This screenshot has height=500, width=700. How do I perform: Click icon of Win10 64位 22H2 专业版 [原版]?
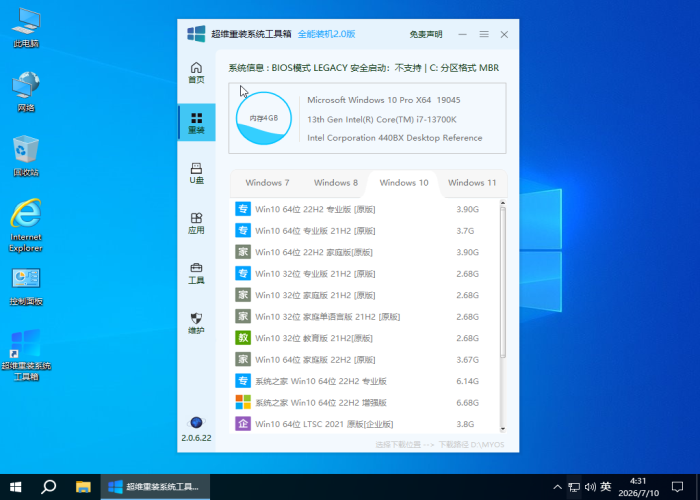pos(243,209)
